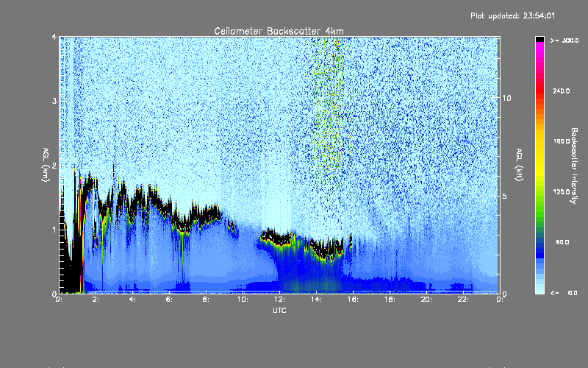588x368 pixels.
Task: Pick the black top segment of the colorbar
Action: pos(539,39)
